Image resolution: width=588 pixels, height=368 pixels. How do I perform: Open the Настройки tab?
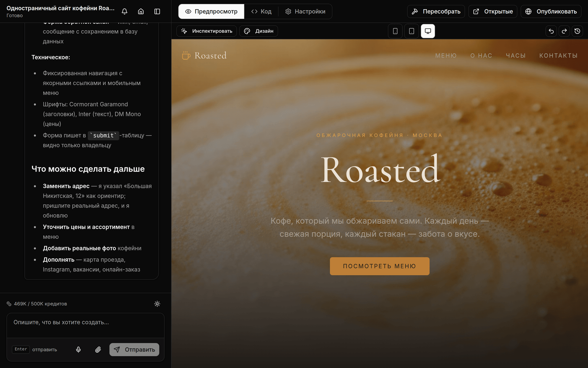[x=305, y=11]
